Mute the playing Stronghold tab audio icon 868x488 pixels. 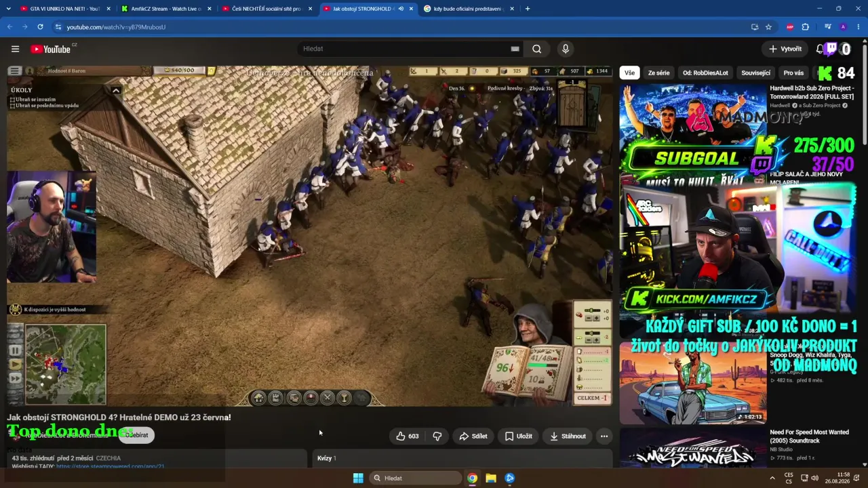pos(401,9)
